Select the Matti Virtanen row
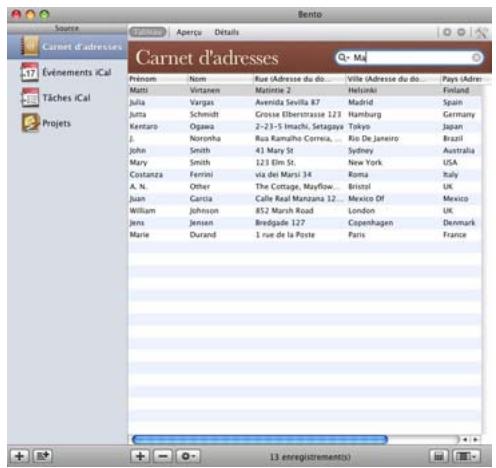The image size is (496, 468). [305, 90]
